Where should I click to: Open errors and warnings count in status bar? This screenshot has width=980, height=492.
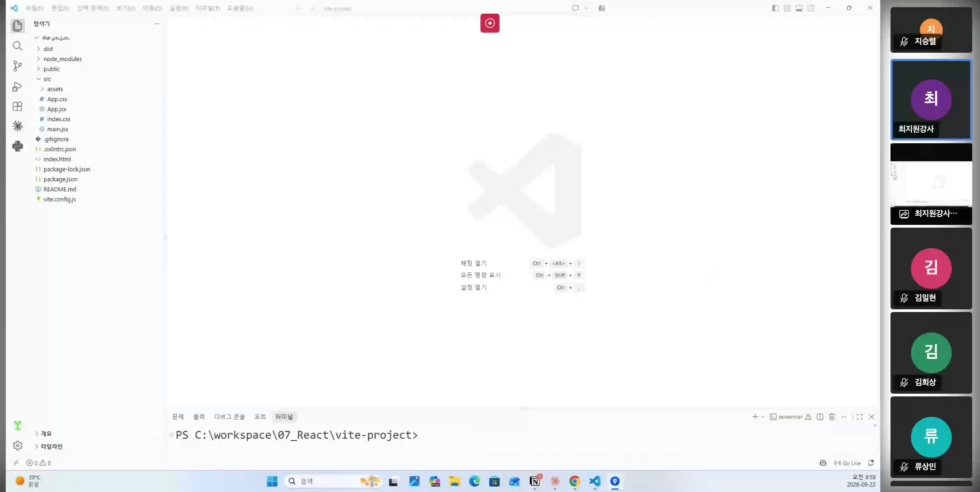click(38, 463)
